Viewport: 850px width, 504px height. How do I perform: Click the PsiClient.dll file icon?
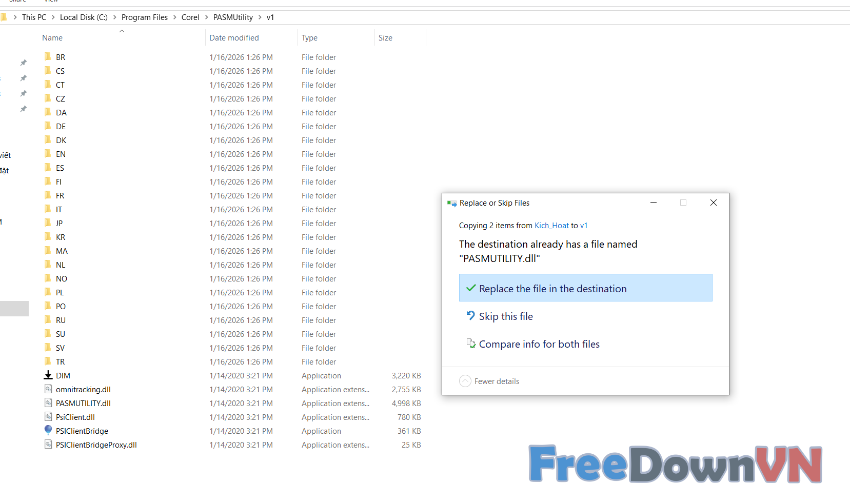click(48, 417)
